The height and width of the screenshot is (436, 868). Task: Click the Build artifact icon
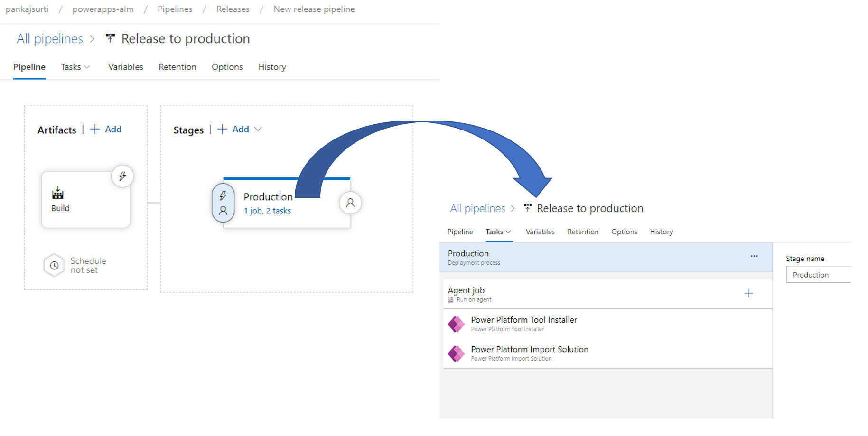click(58, 193)
